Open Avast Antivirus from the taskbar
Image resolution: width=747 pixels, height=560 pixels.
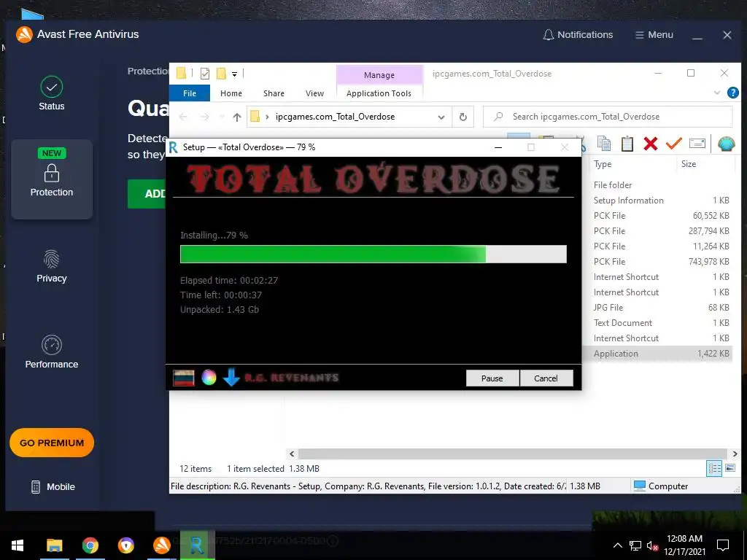(161, 545)
